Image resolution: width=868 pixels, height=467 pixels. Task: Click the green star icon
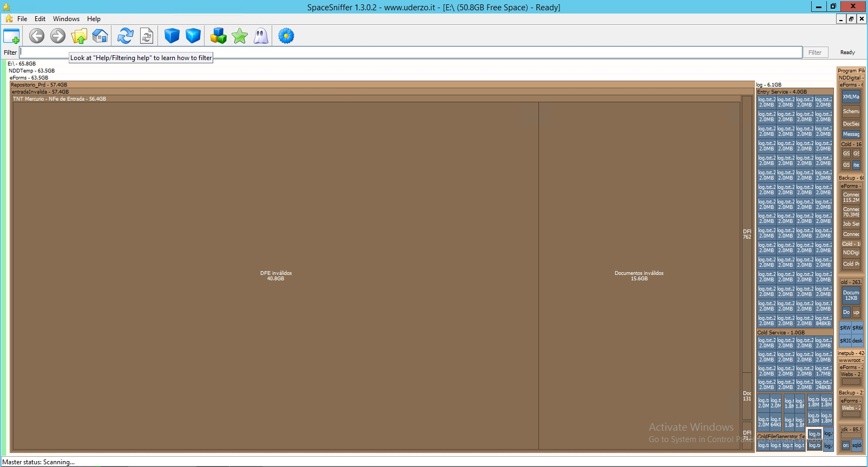(x=239, y=36)
